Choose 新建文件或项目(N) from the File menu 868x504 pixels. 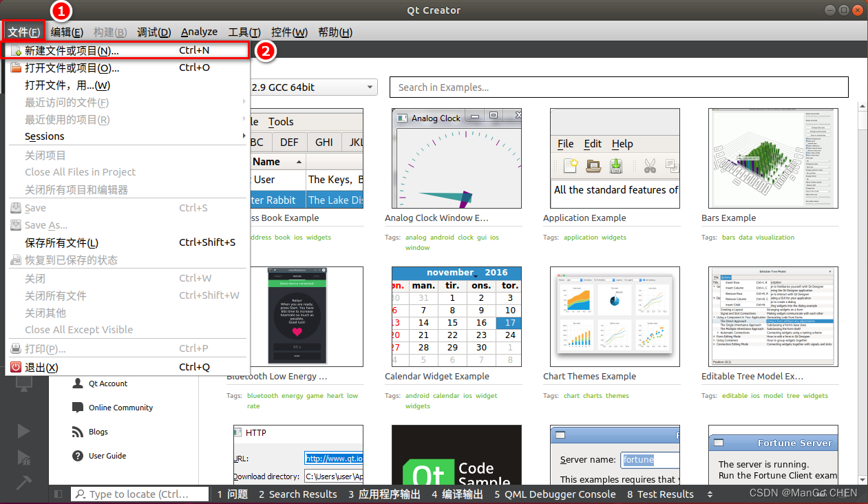coord(126,50)
